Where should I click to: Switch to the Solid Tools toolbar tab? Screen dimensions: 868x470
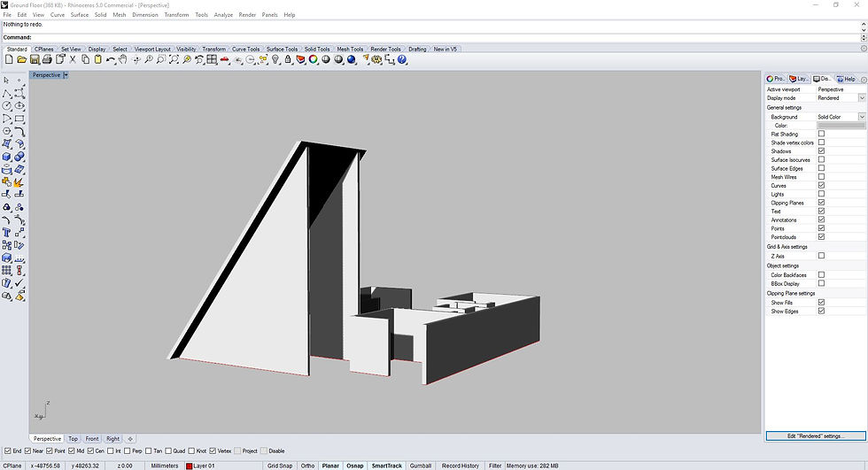pos(317,50)
